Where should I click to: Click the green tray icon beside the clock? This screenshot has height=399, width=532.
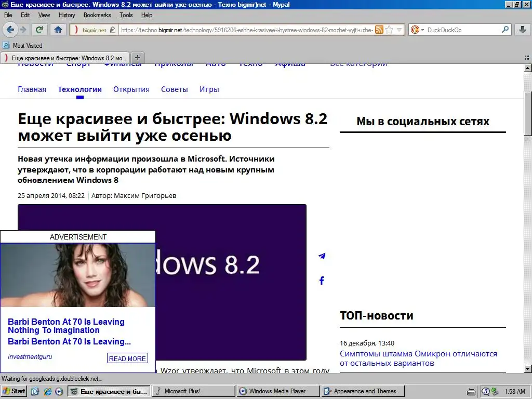[495, 392]
